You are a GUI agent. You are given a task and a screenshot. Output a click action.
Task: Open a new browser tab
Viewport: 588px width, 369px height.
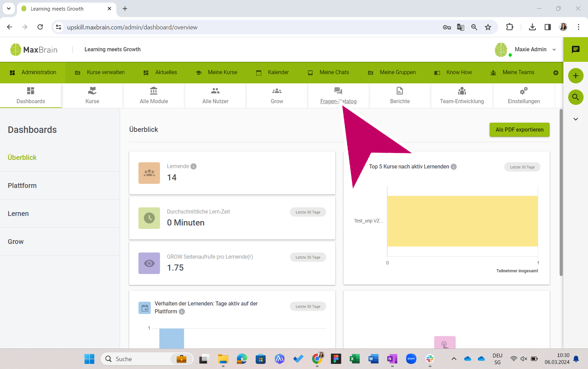[x=125, y=9]
